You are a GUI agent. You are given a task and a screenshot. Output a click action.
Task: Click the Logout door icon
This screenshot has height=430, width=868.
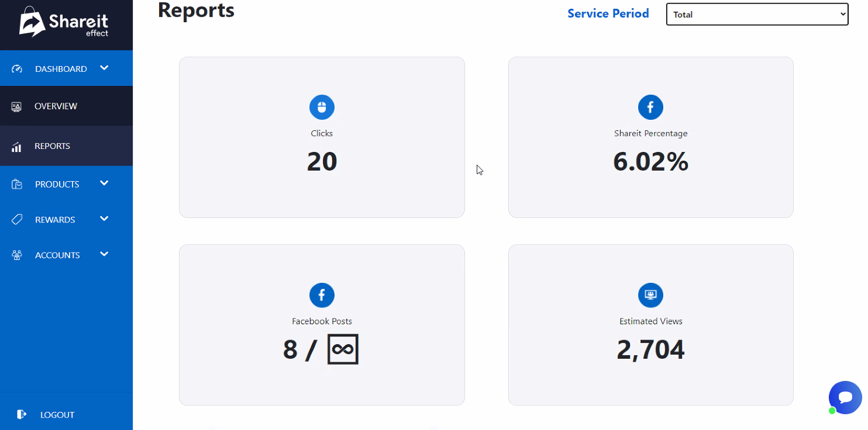click(22, 414)
